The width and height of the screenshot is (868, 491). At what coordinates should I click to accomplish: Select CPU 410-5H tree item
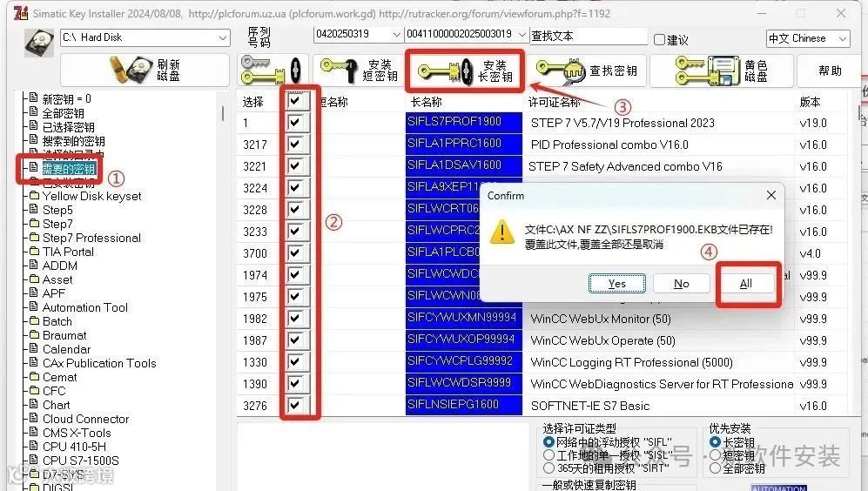[74, 447]
